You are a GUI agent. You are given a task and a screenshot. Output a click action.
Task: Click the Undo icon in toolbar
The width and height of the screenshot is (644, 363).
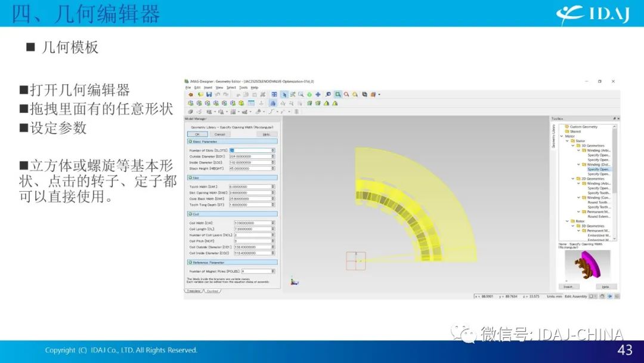[217, 94]
